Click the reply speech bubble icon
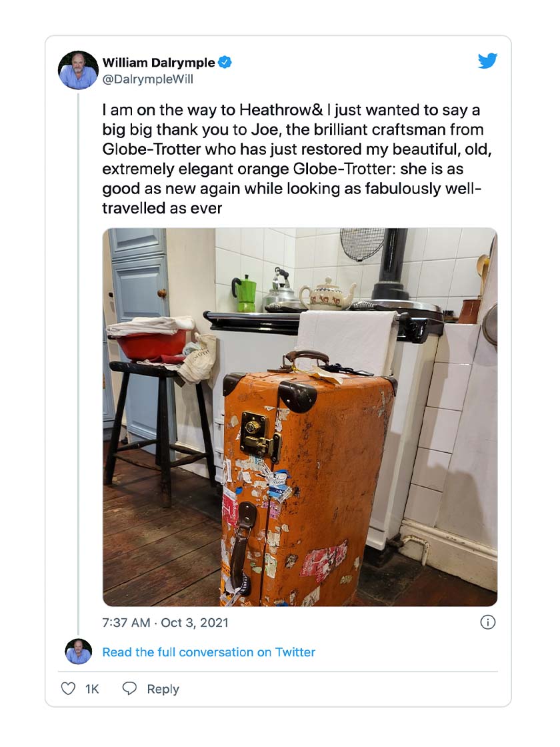This screenshot has width=560, height=747. coord(129,689)
